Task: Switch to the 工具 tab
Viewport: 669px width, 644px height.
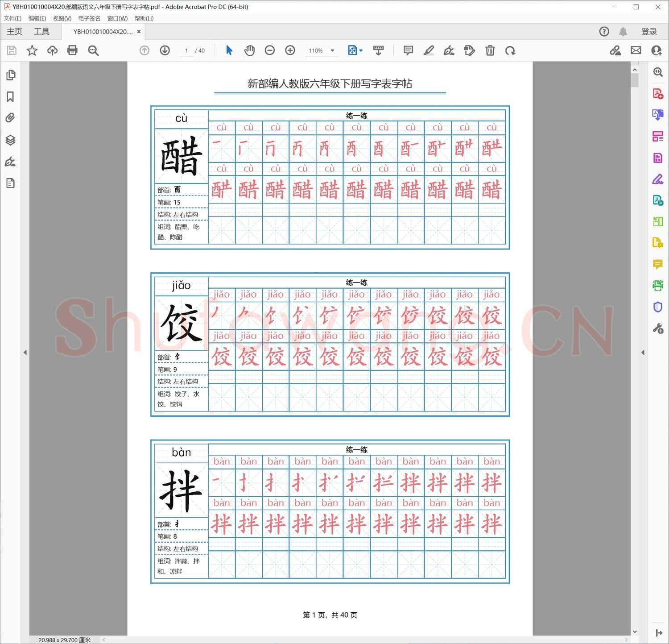Action: [41, 31]
